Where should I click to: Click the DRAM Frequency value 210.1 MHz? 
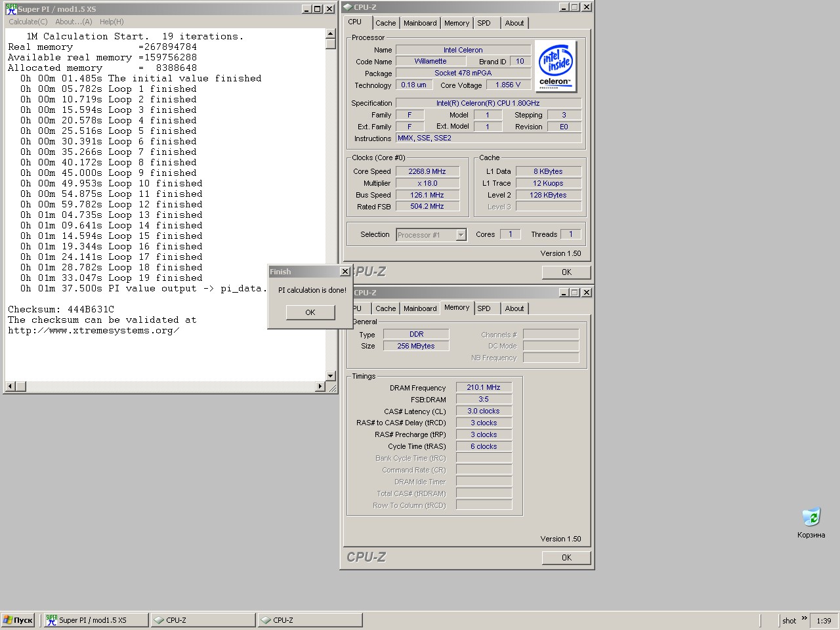(x=484, y=387)
